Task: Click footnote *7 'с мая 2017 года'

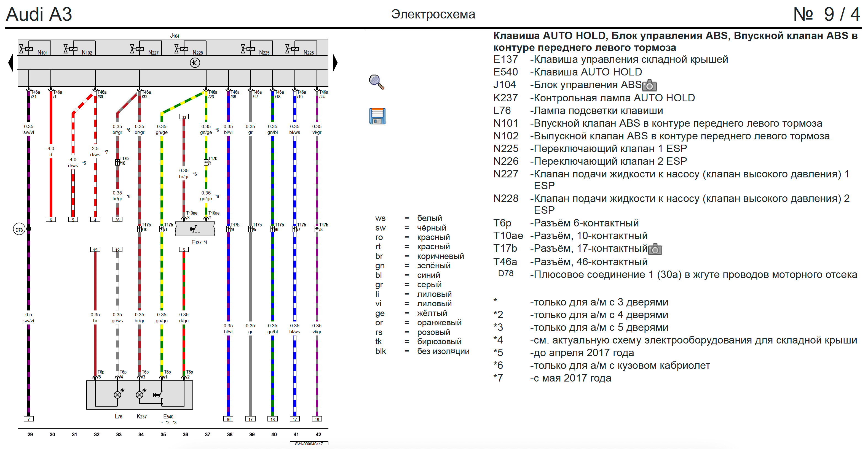Action: (x=552, y=378)
